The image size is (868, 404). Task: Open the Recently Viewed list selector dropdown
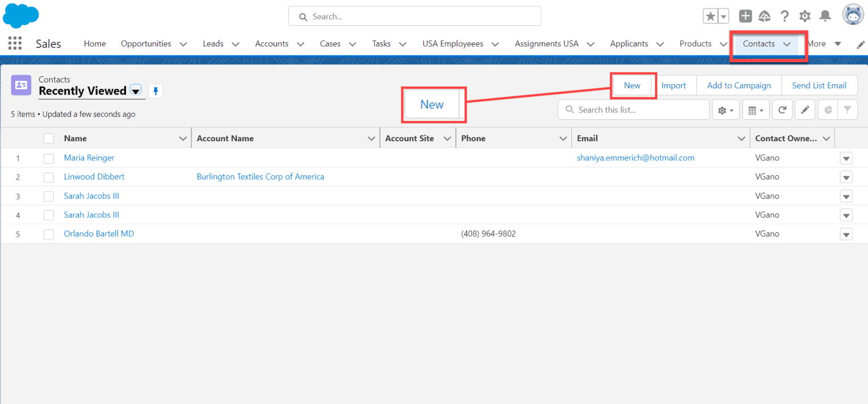click(x=135, y=90)
